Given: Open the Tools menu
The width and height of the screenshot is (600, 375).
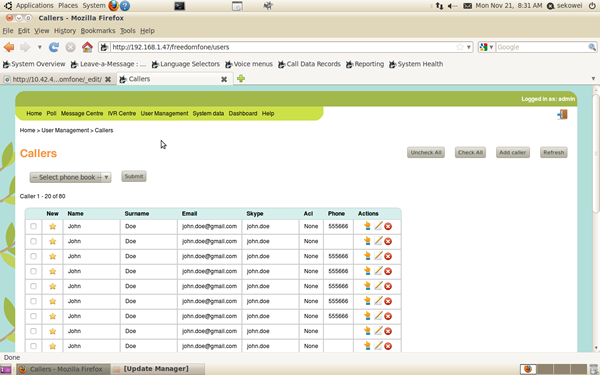Looking at the screenshot, I should [x=127, y=31].
